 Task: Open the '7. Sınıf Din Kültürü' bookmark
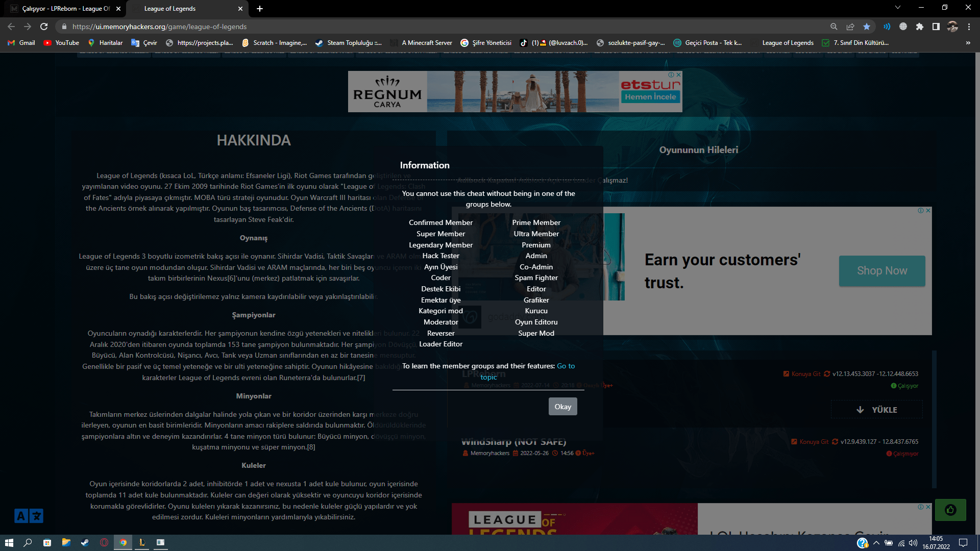pyautogui.click(x=855, y=43)
